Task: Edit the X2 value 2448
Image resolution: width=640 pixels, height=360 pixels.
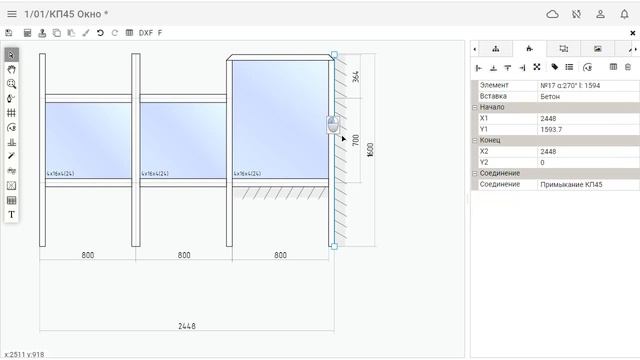Action: coord(588,151)
